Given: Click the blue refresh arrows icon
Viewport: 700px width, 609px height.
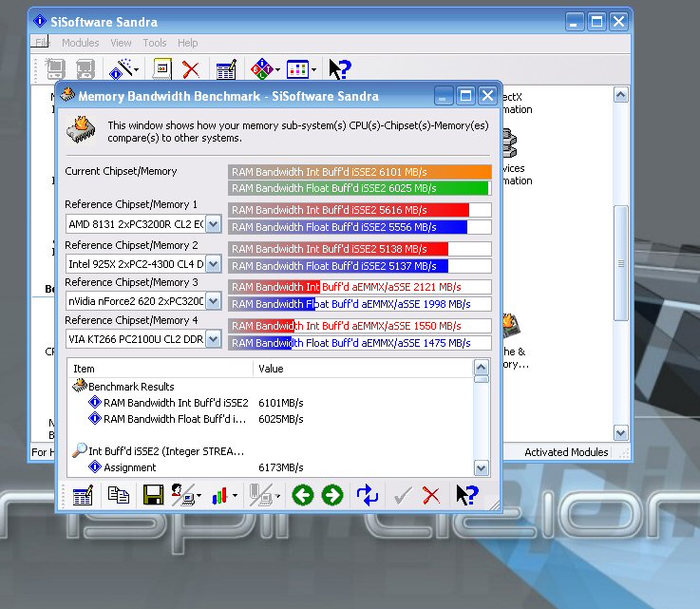Looking at the screenshot, I should tap(368, 495).
